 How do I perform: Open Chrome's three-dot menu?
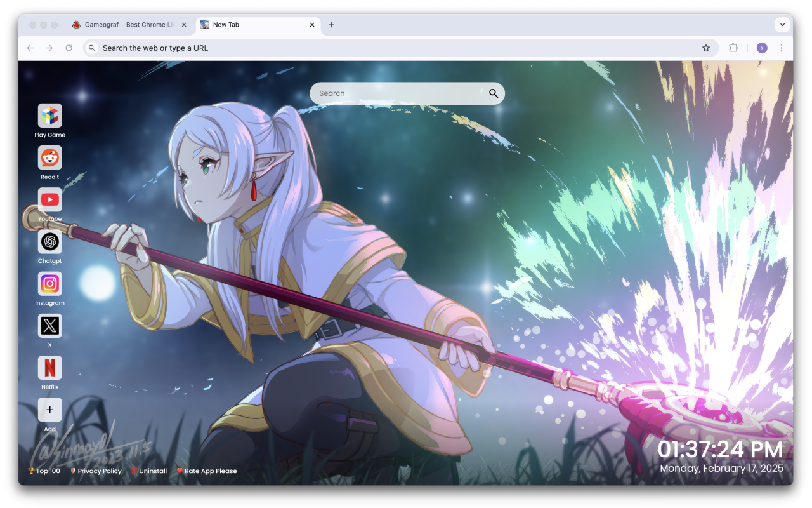click(x=781, y=48)
